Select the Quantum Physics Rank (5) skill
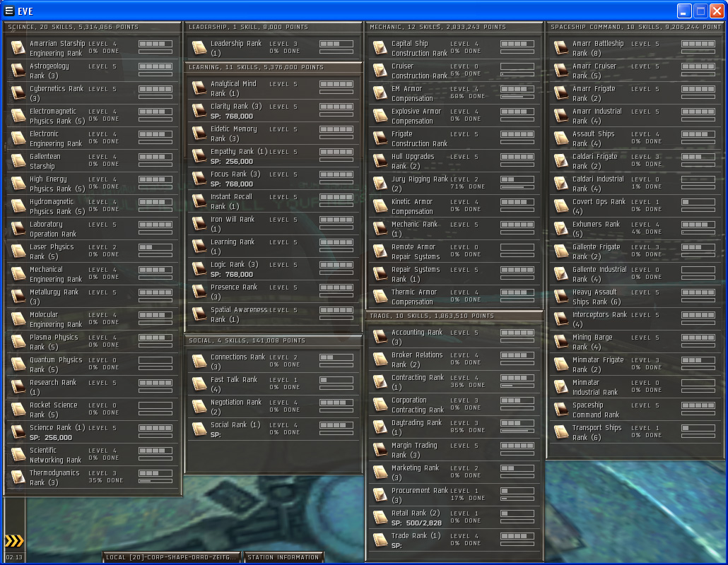 [x=93, y=364]
